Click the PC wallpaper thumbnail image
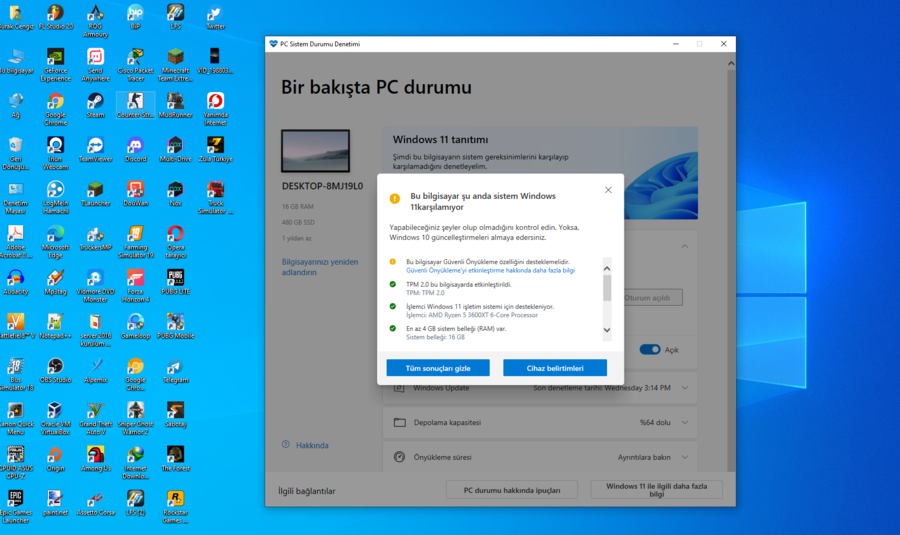This screenshot has width=900, height=535. click(315, 151)
